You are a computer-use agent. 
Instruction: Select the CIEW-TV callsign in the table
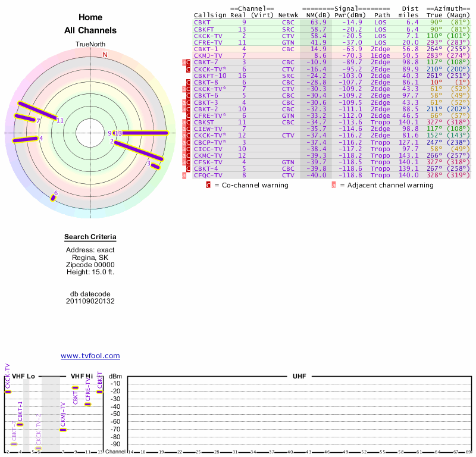point(208,129)
